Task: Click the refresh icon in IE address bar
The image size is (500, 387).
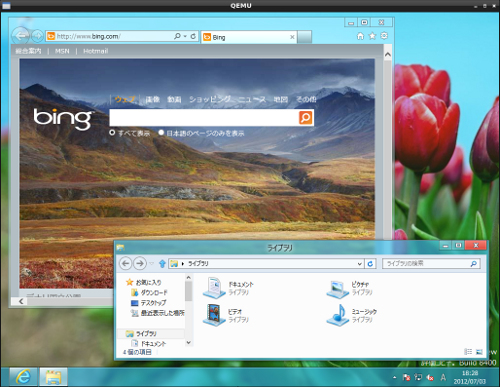Action: tap(193, 36)
